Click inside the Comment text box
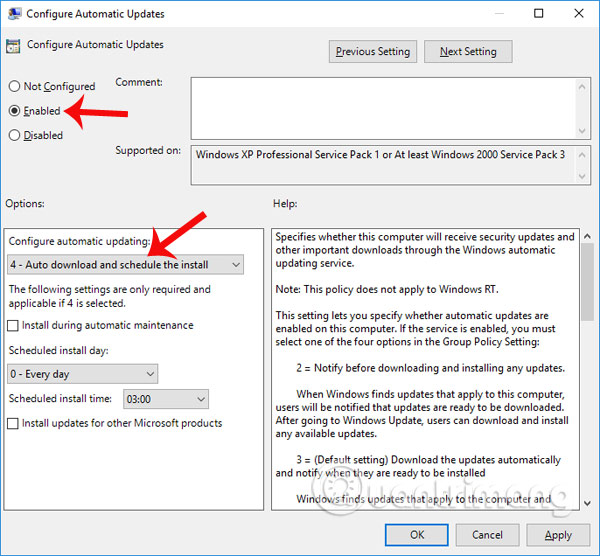The width and height of the screenshot is (600, 556). pos(383,108)
